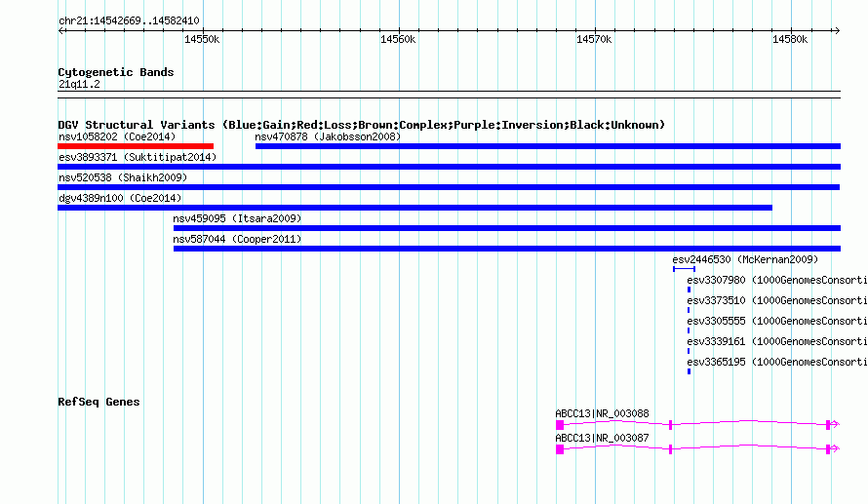Viewport: 868px width, 504px height.
Task: Open the esv3373510 1000GenomesConsortium label
Action: pyautogui.click(x=777, y=300)
